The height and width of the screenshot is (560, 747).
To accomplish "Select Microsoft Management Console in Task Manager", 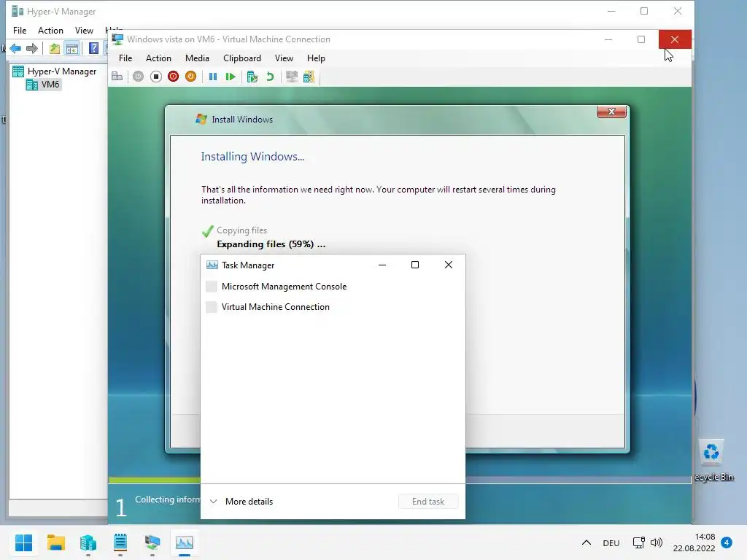I will [333, 286].
